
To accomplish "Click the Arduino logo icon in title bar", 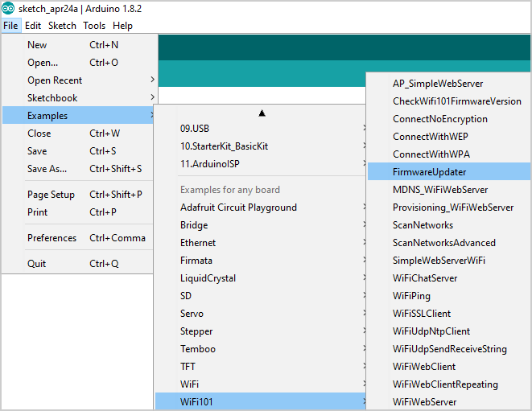I will click(8, 9).
